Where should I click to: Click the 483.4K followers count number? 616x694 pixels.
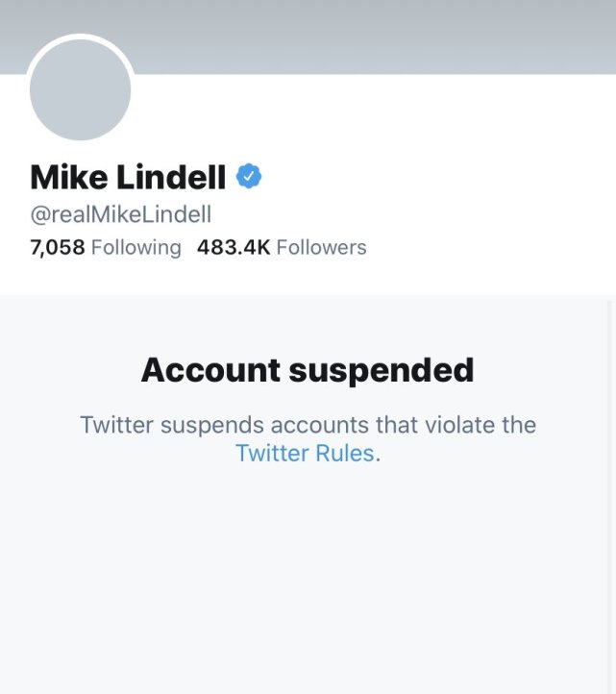point(234,247)
